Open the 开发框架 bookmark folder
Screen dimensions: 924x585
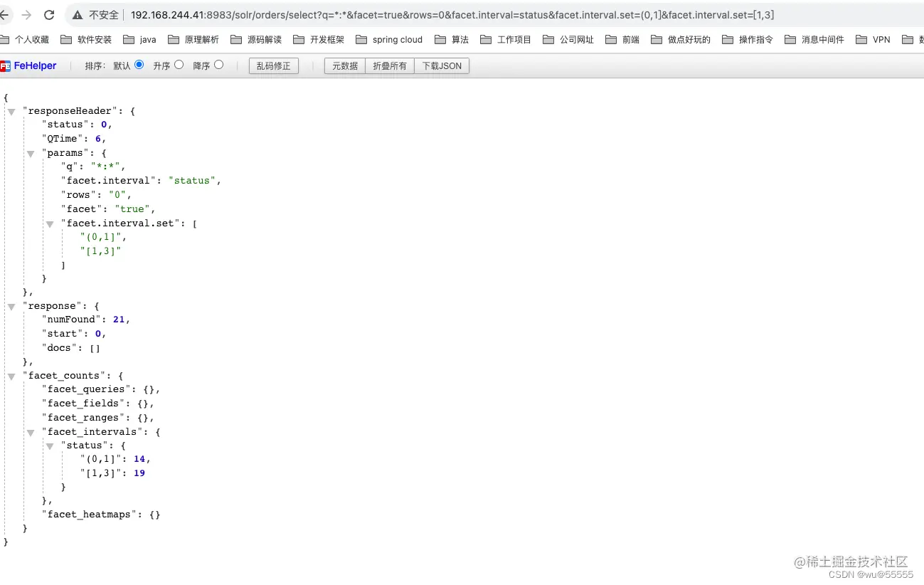[x=319, y=40]
